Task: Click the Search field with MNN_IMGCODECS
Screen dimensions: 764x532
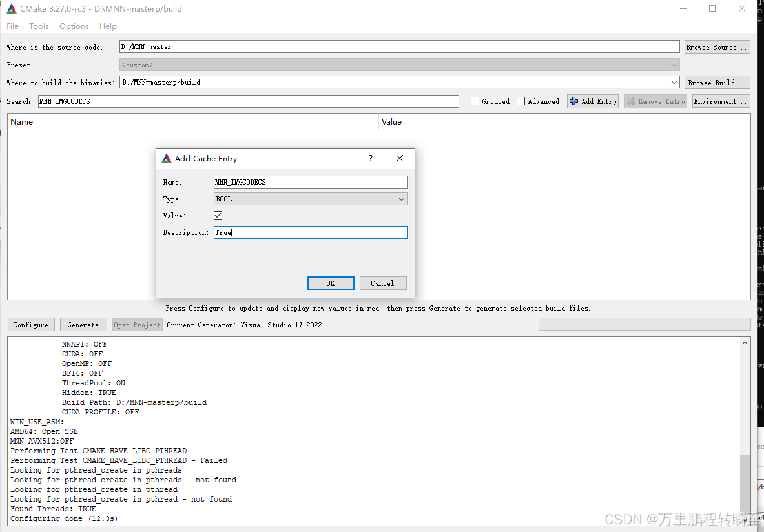Action: pyautogui.click(x=249, y=101)
